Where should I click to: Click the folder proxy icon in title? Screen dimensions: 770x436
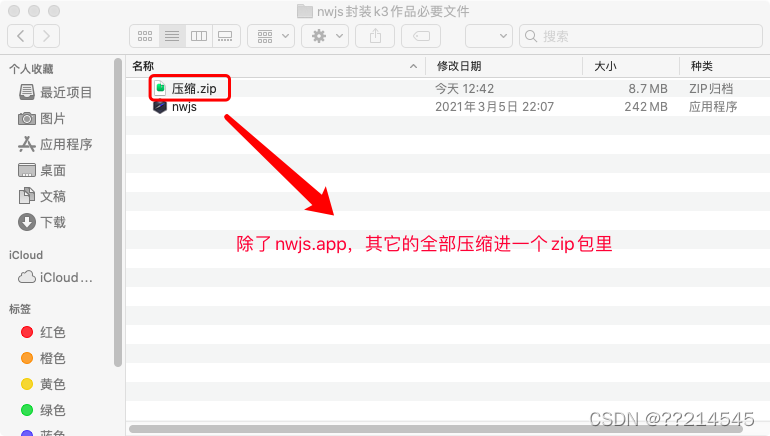point(305,11)
